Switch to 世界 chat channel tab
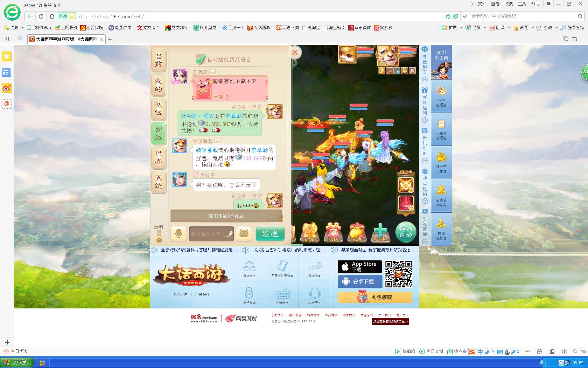Image resolution: width=588 pixels, height=368 pixels. pos(159,157)
